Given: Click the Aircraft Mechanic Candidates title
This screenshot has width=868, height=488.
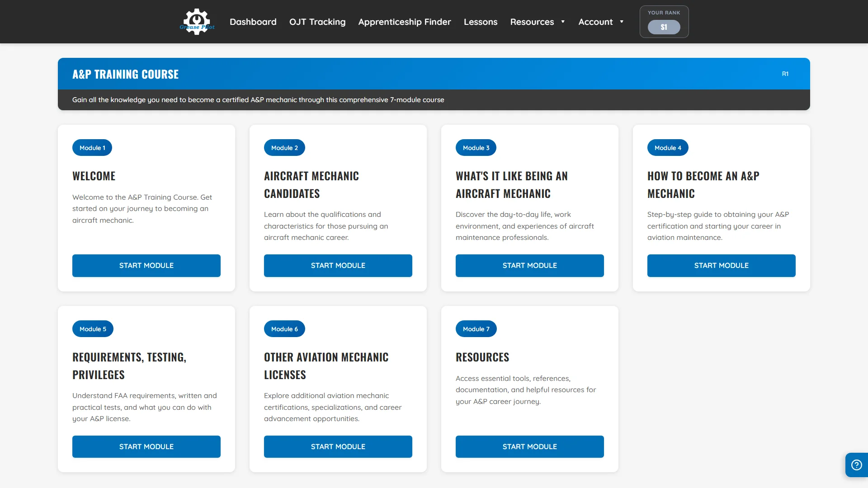Looking at the screenshot, I should coord(311,185).
